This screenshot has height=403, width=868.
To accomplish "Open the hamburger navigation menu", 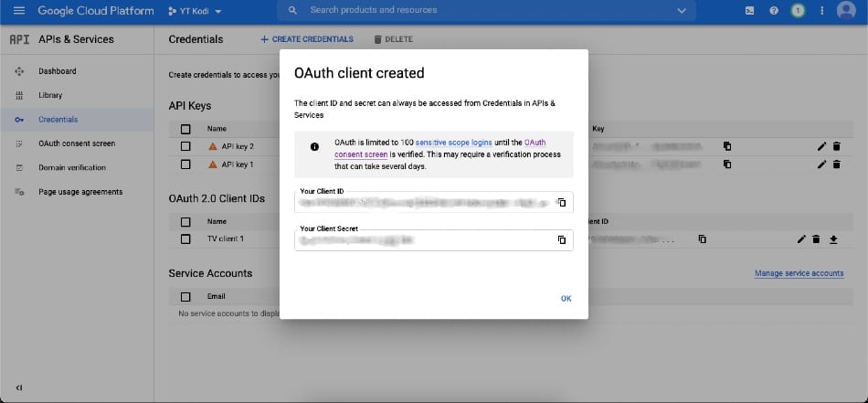I will point(19,11).
